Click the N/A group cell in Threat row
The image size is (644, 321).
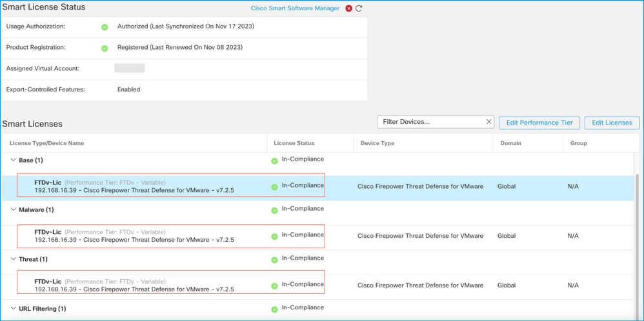pyautogui.click(x=573, y=286)
